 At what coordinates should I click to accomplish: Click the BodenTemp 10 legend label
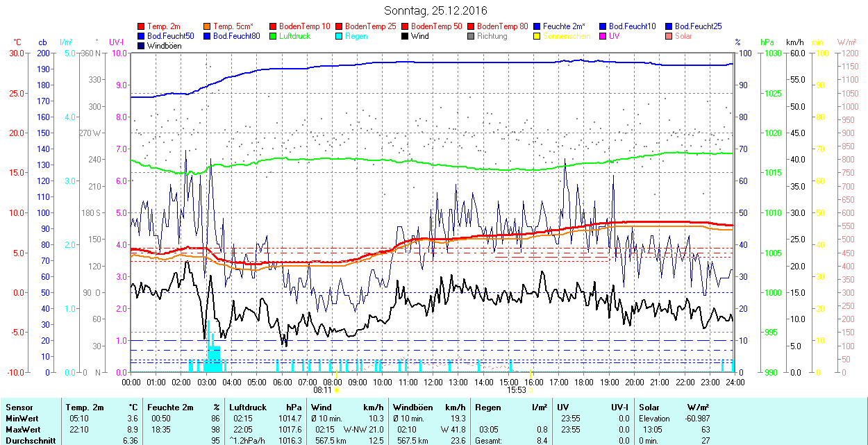(x=304, y=26)
